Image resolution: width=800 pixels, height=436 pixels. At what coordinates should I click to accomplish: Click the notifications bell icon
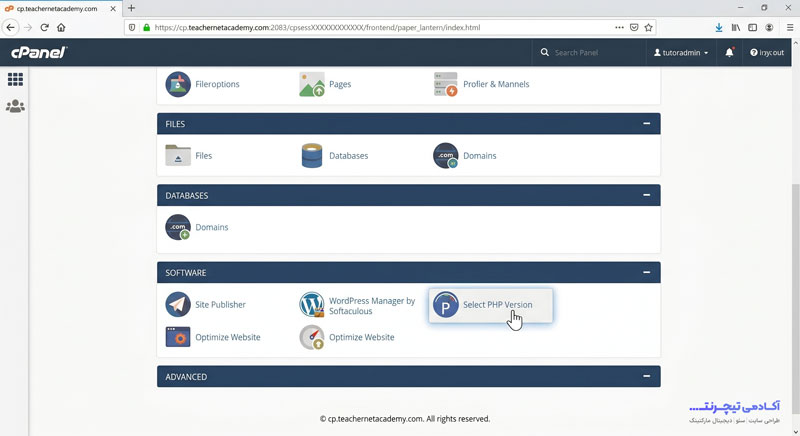(730, 53)
